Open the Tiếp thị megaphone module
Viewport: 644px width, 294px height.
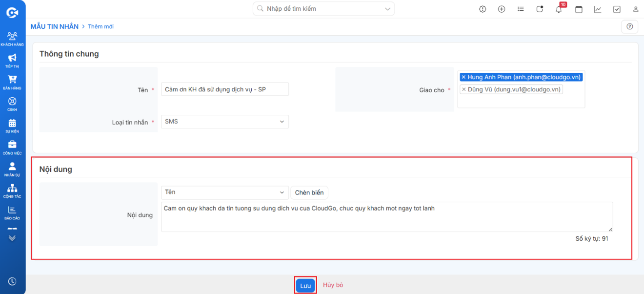pyautogui.click(x=12, y=61)
